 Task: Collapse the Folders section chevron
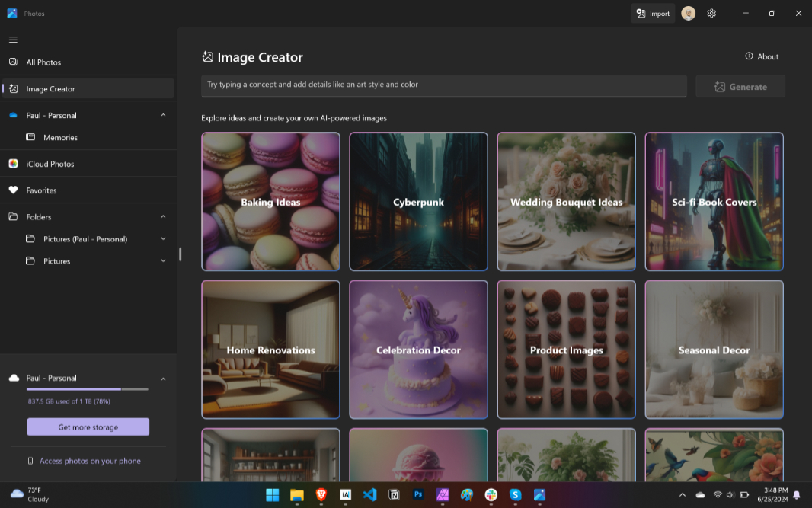[163, 216]
